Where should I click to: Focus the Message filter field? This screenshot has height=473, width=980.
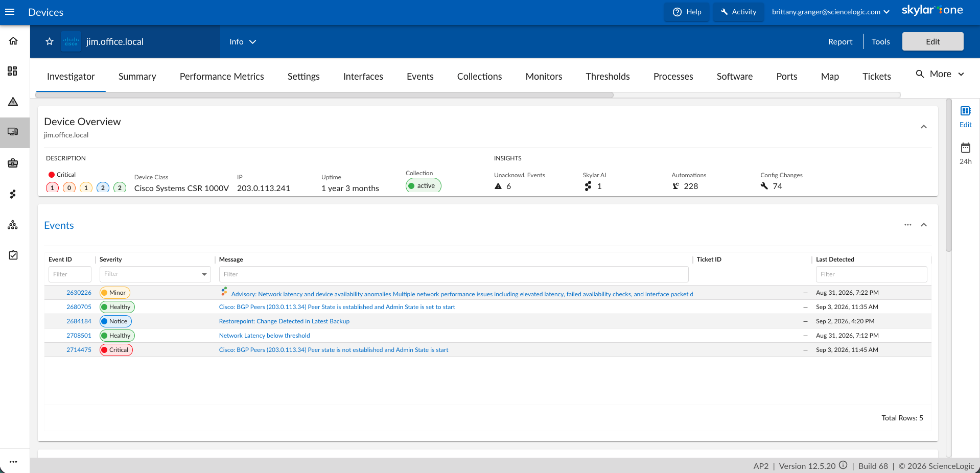[x=454, y=274]
